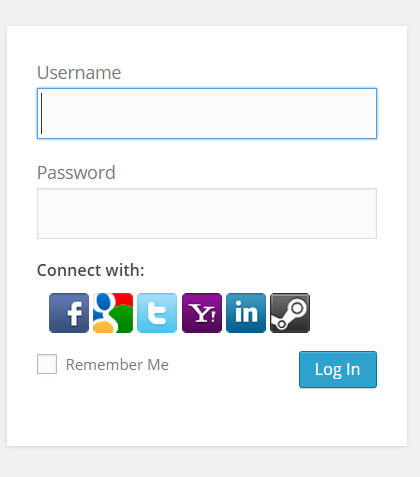This screenshot has width=420, height=477.
Task: Connect with the Facebook icon
Action: 69,313
